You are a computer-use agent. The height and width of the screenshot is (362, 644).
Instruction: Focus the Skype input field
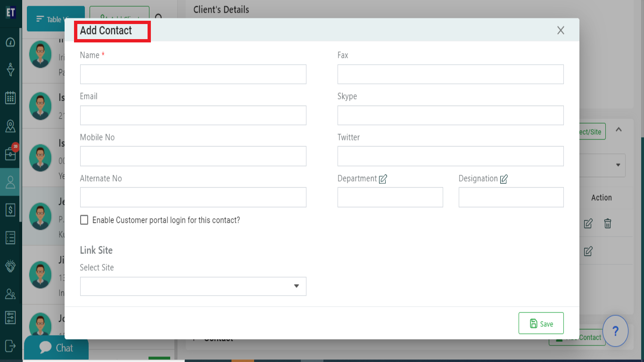click(451, 115)
